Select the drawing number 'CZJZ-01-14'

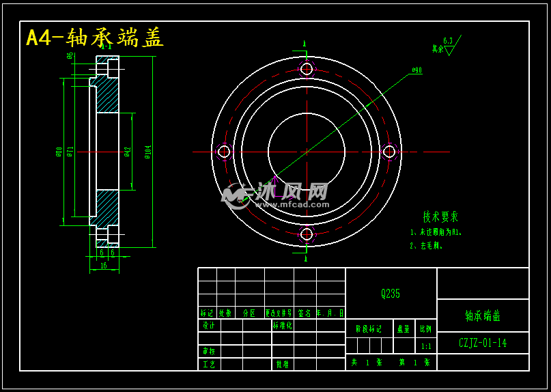click(483, 343)
